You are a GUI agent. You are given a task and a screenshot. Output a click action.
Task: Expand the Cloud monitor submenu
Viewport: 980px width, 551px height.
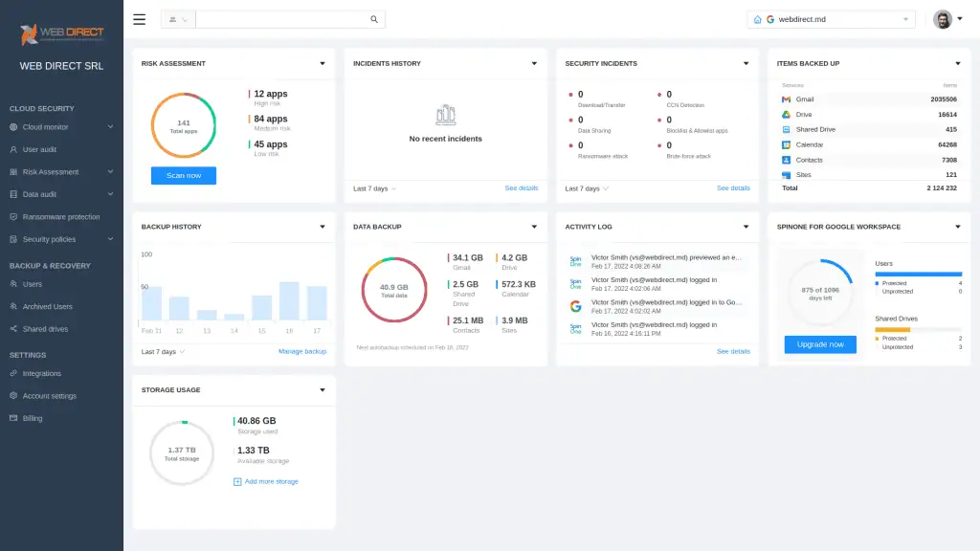110,127
